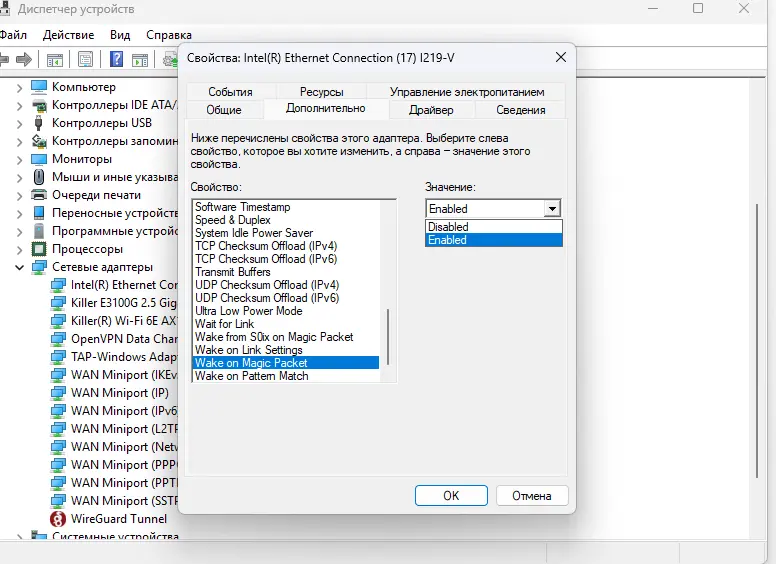Click the Значение combo box arrow
776x564 pixels.
(552, 209)
